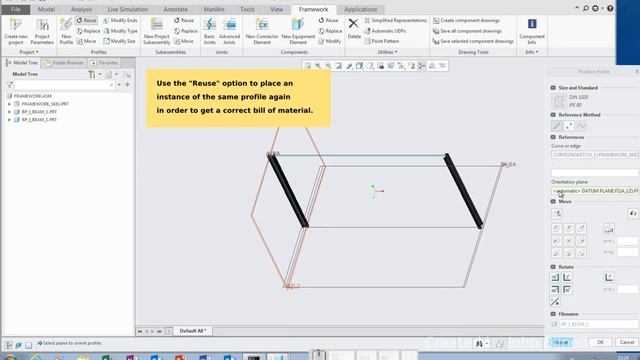This screenshot has width=640, height=360.
Task: Switch to Live Simulation tab
Action: point(128,9)
